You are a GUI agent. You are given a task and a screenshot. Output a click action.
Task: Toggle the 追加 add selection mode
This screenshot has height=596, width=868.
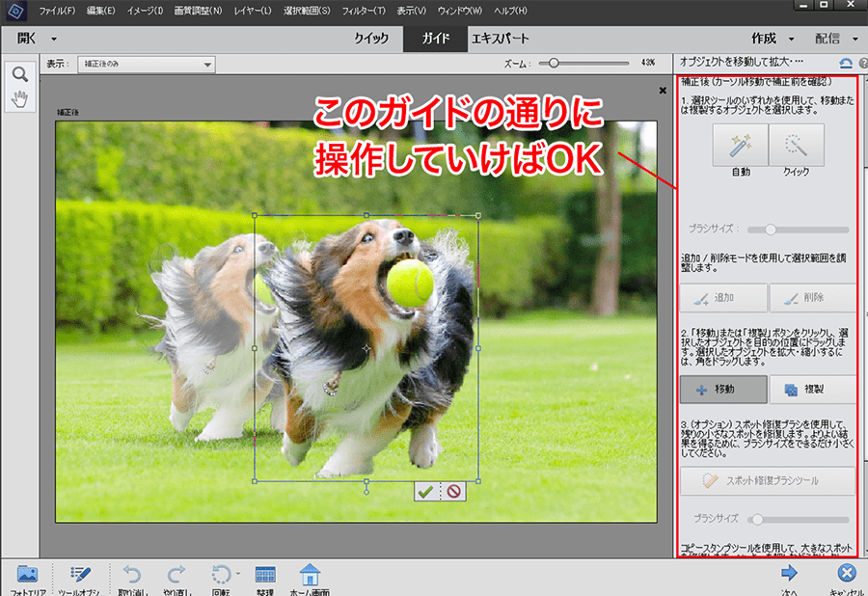point(723,298)
